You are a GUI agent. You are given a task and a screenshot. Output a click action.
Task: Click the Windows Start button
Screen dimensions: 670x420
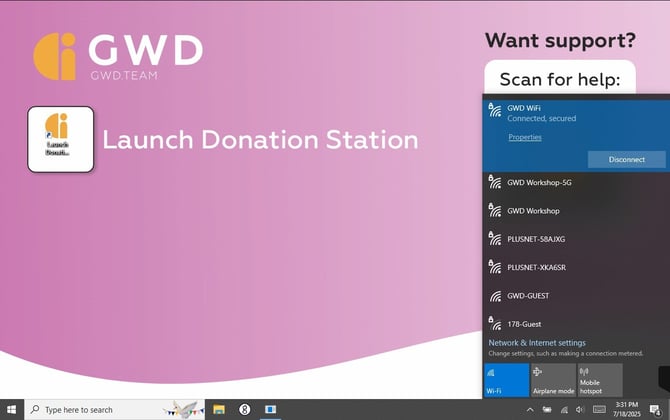11,410
